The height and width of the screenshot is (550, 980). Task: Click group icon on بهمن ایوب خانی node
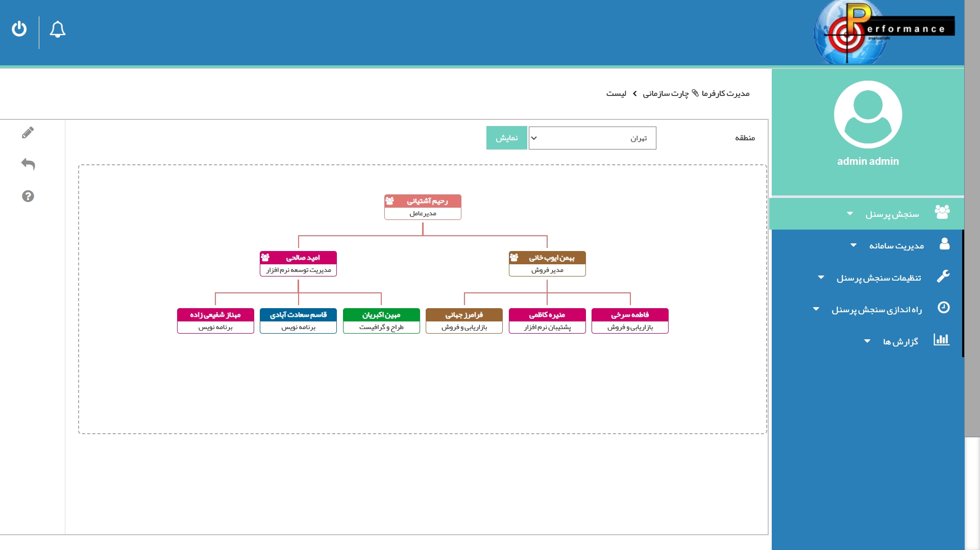(x=514, y=258)
